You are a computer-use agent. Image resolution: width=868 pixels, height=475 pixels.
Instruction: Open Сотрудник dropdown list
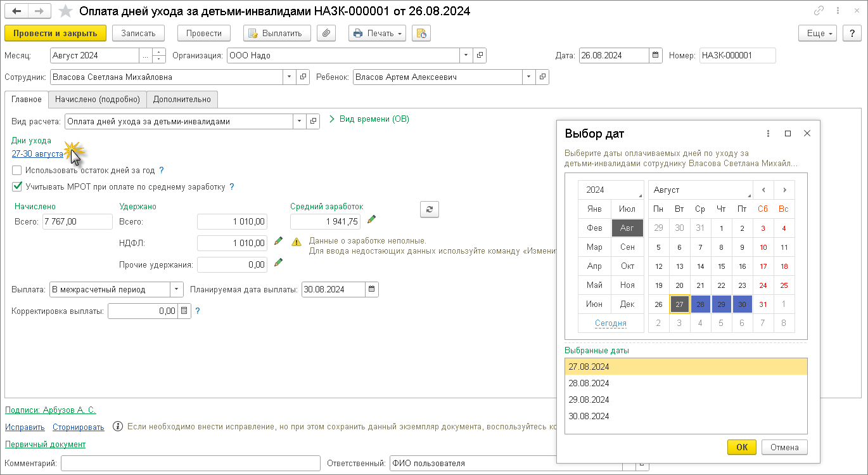tap(290, 77)
